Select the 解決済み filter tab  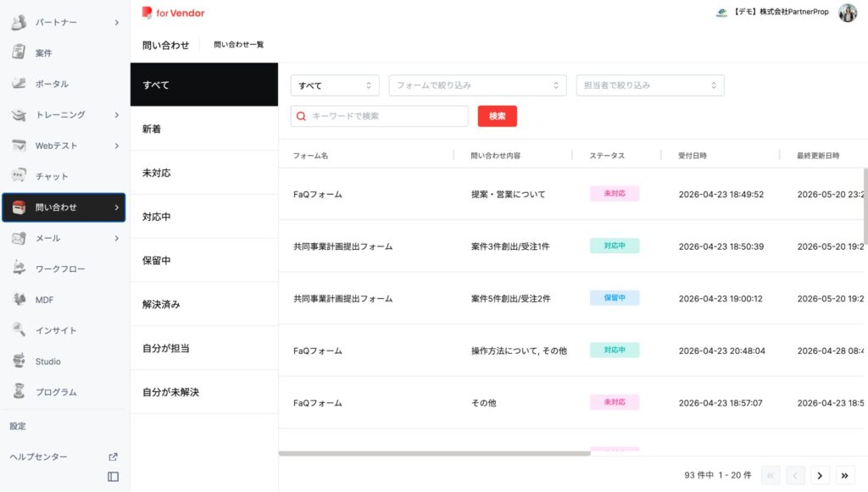pos(204,304)
